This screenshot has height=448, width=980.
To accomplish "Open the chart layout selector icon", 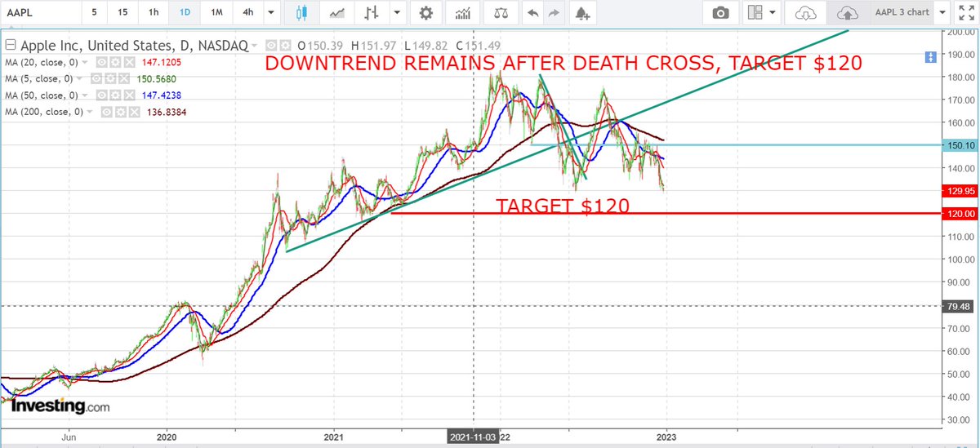I will [755, 13].
